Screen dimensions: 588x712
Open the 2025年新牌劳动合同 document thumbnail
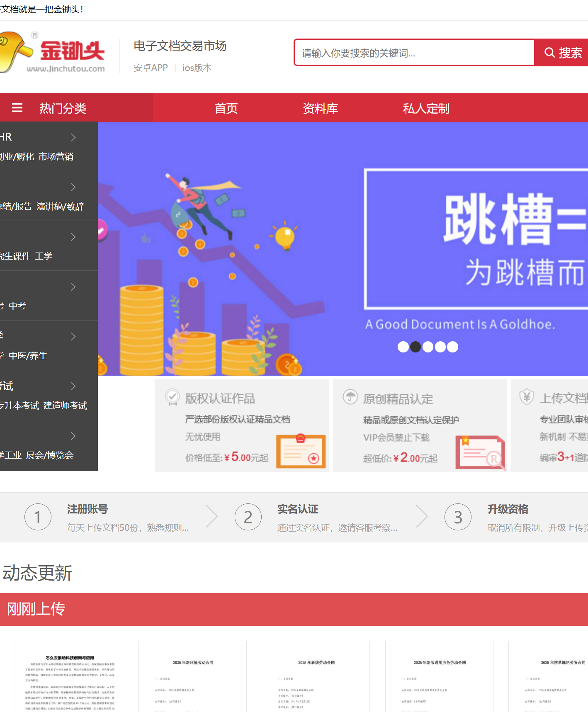tap(316, 676)
